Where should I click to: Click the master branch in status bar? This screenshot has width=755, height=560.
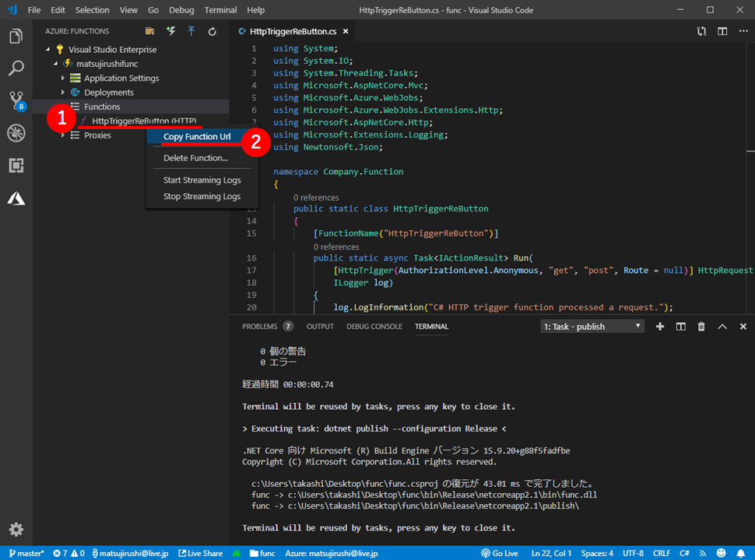(x=26, y=553)
